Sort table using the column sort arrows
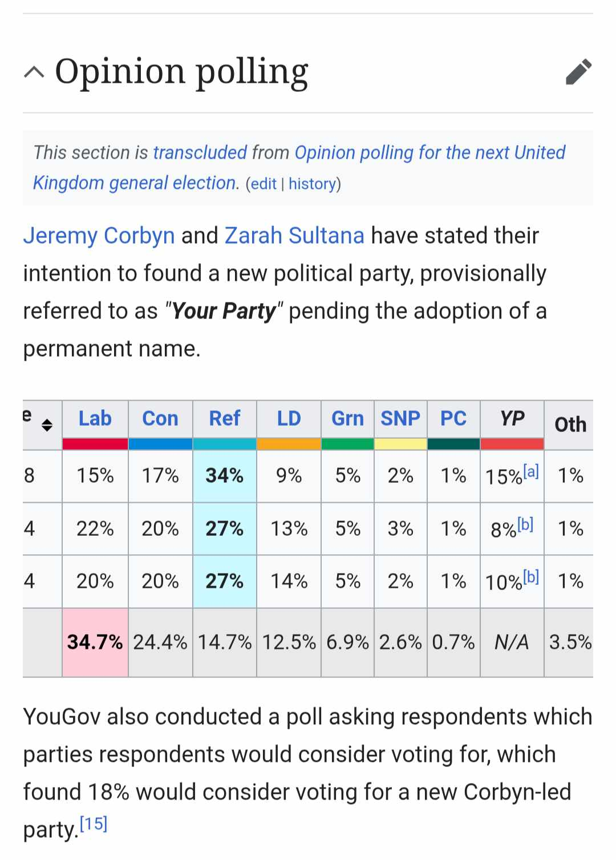Image resolution: width=616 pixels, height=860 pixels. [47, 425]
